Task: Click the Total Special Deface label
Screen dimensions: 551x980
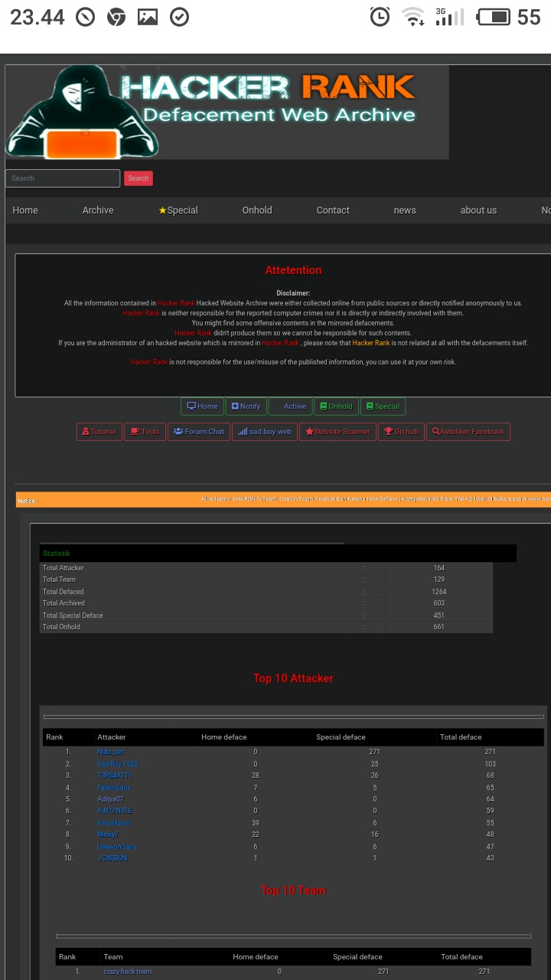Action: pos(73,616)
